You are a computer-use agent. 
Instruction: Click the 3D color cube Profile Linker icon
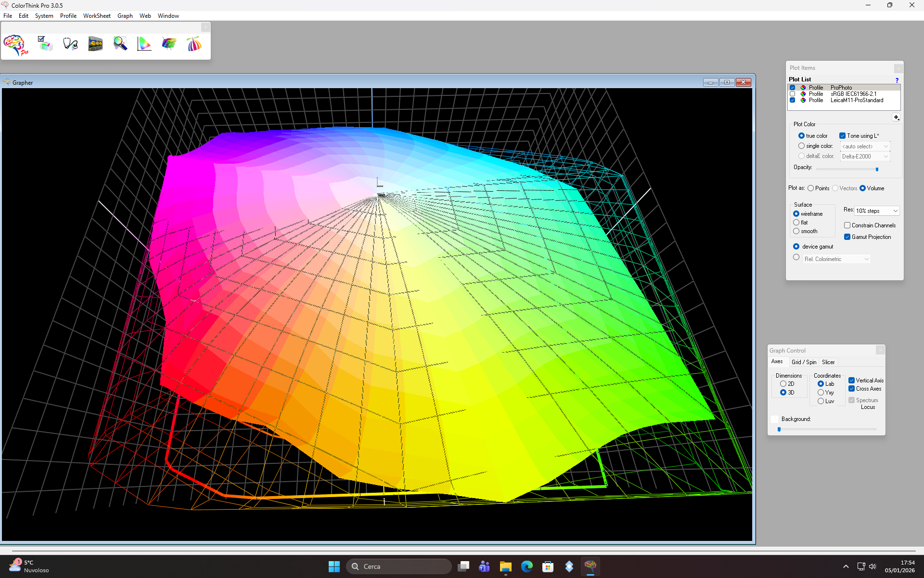pyautogui.click(x=169, y=44)
